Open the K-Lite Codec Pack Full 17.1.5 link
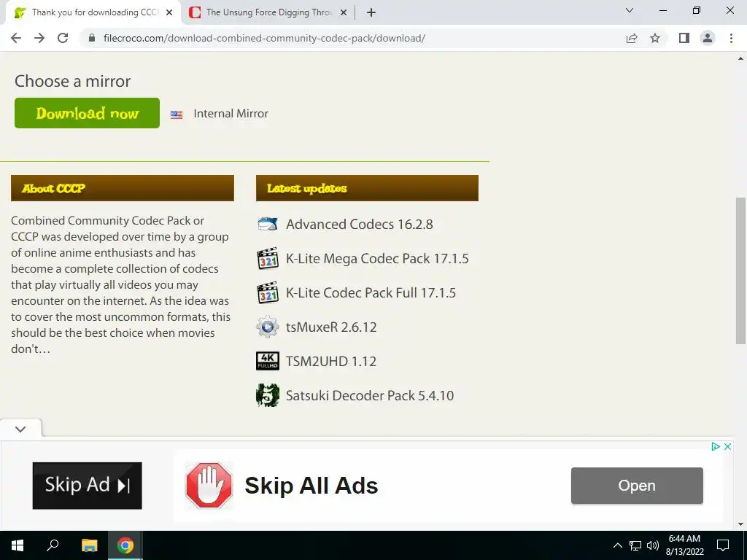This screenshot has height=560, width=747. (371, 293)
